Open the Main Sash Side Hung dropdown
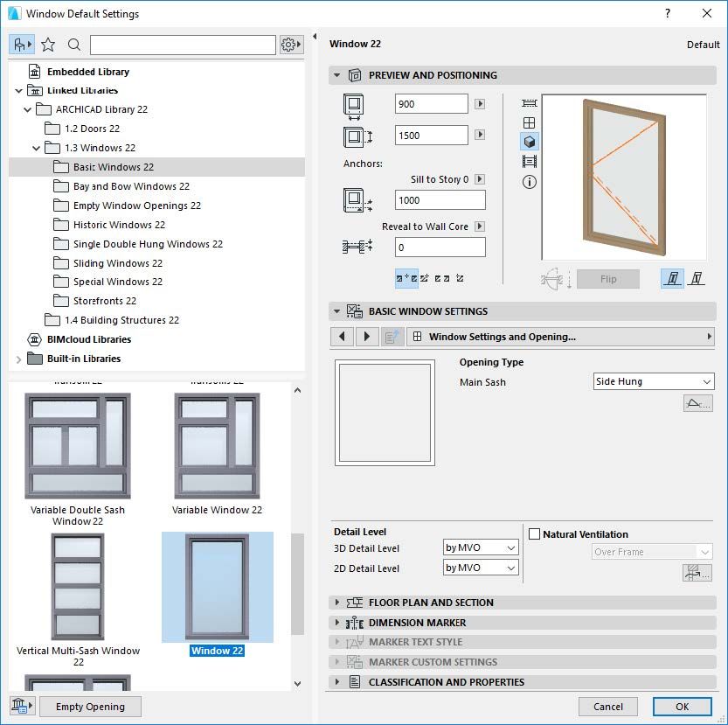The width and height of the screenshot is (728, 725). pyautogui.click(x=653, y=381)
